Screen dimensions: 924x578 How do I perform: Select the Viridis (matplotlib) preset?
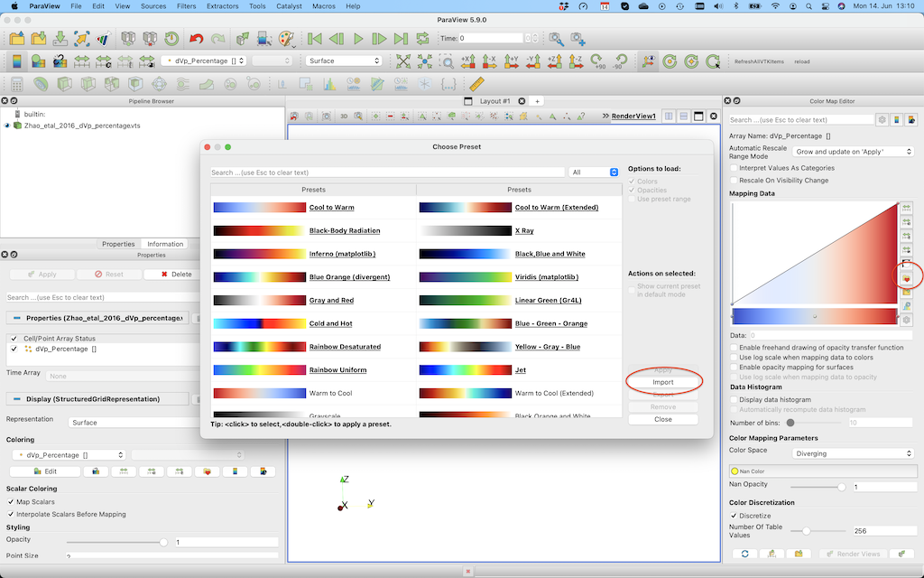[546, 276]
